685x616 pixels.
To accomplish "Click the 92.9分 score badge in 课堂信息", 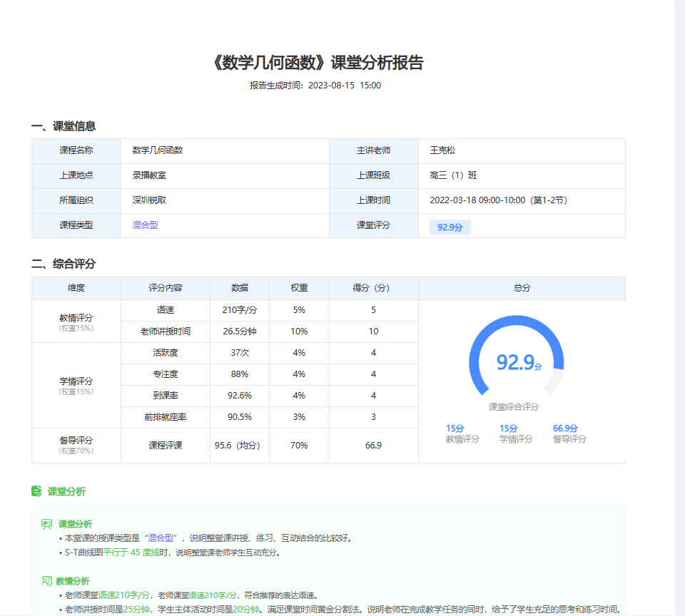I will (450, 227).
